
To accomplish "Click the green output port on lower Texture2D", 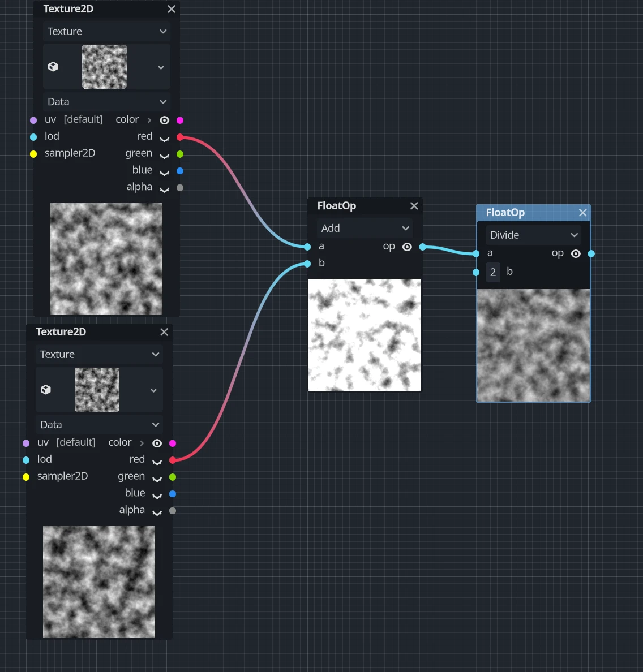I will [x=173, y=477].
